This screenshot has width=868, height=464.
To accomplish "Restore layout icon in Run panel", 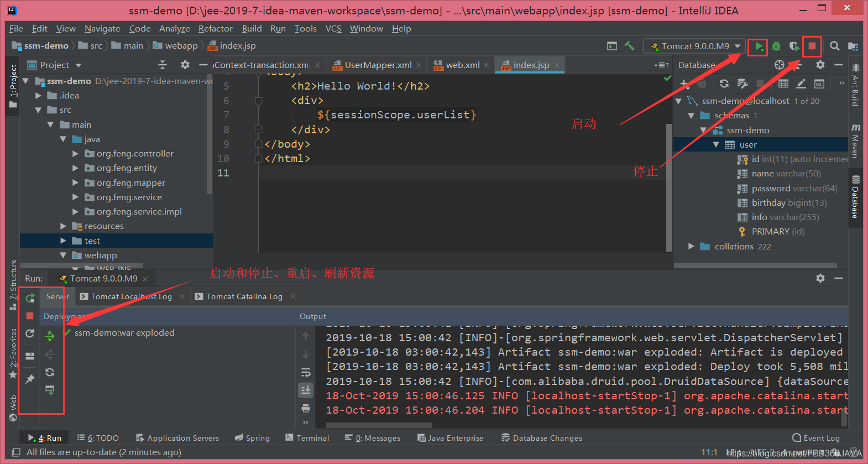I will tap(30, 356).
